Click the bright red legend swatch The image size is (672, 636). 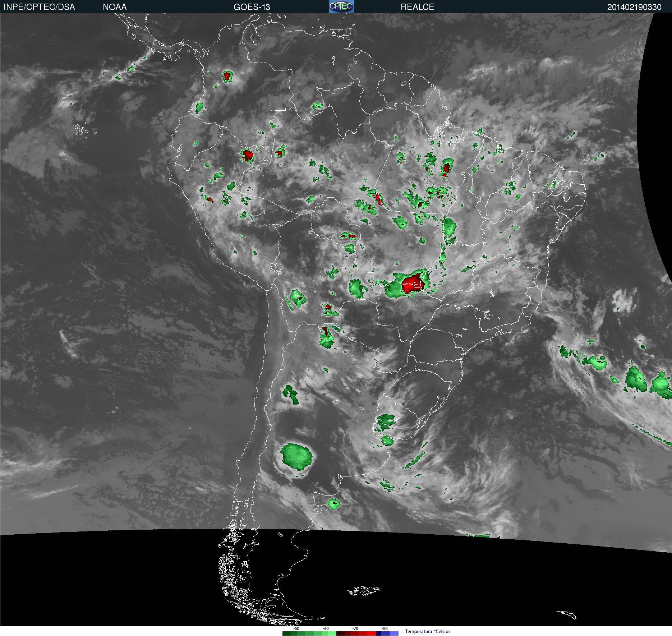pyautogui.click(x=372, y=633)
